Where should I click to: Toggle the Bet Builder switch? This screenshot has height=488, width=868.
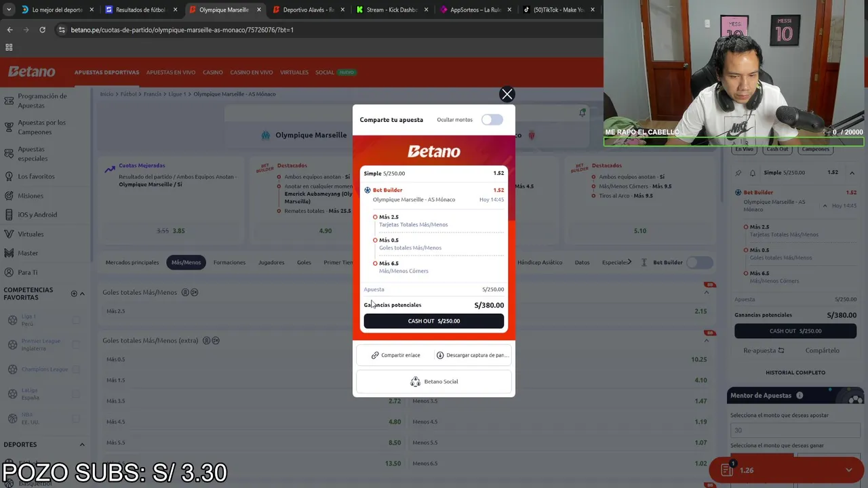[699, 262]
